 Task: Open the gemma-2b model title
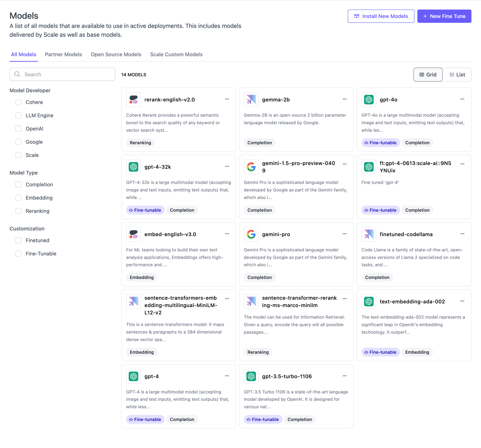[276, 100]
